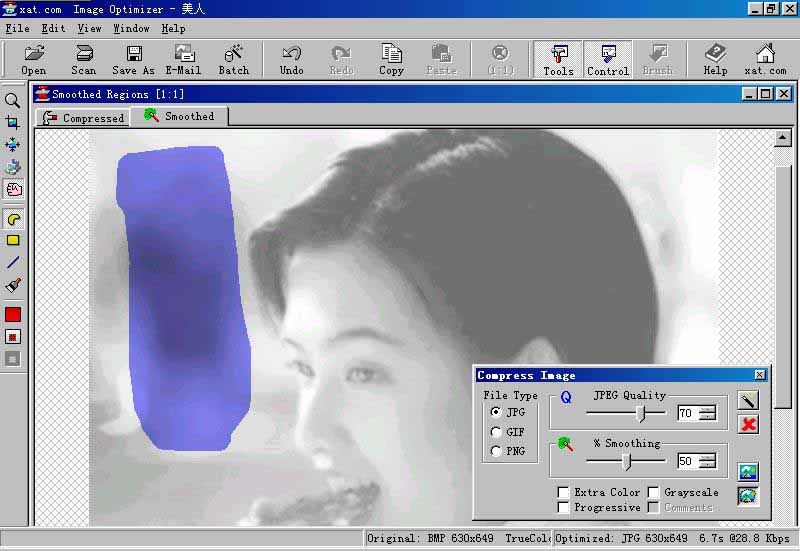The image size is (800, 551).
Task: Minimize the Smoothed Regions window
Action: tap(749, 94)
